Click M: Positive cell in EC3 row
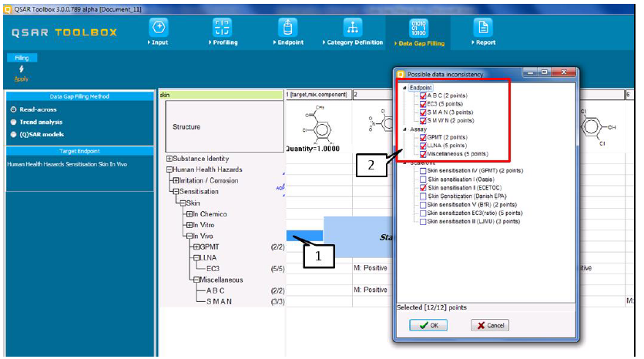 coord(371,268)
